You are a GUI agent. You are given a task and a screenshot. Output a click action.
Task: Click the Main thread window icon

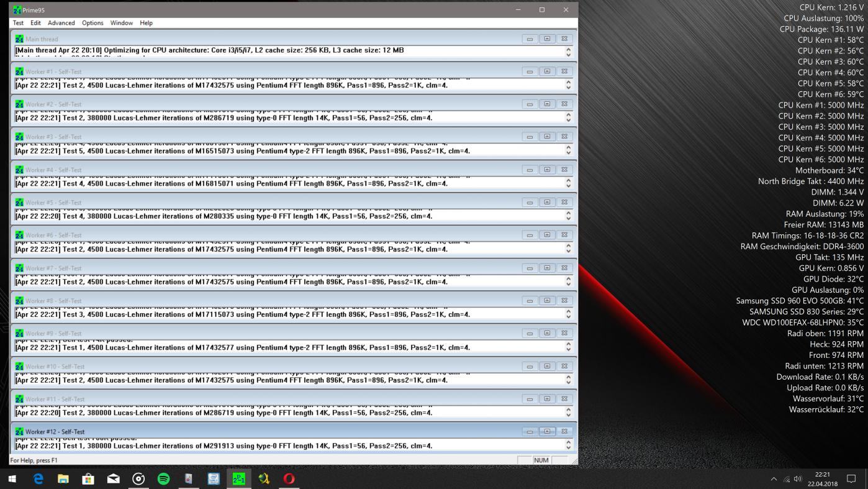[19, 39]
